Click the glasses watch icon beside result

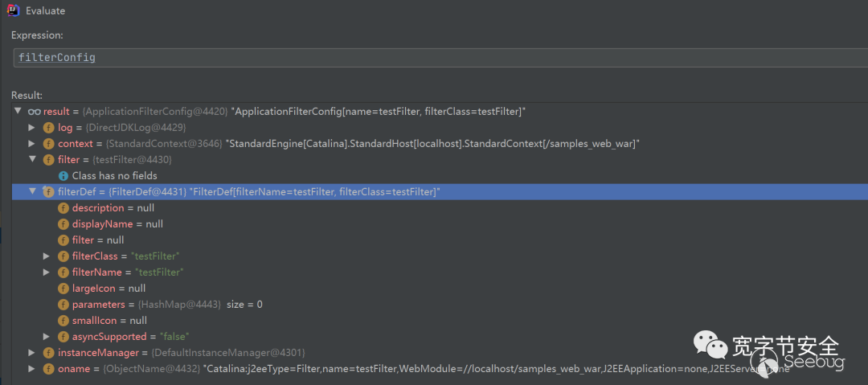(x=35, y=112)
